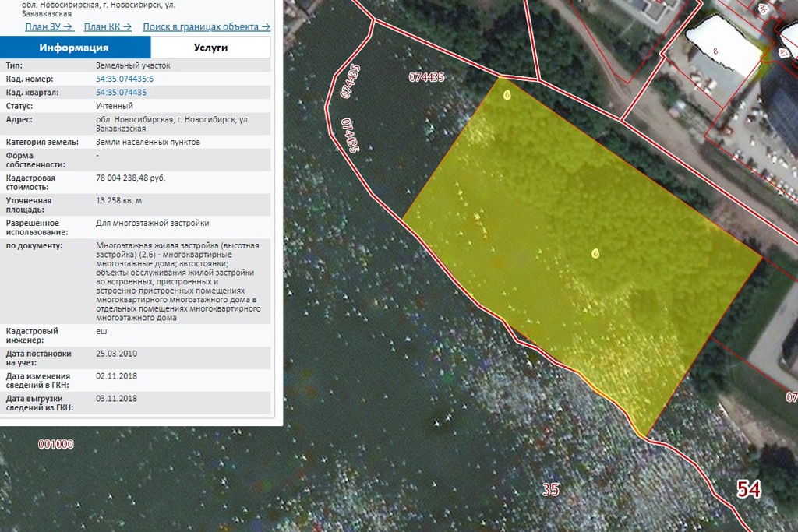This screenshot has height=532, width=798.
Task: Click the Для многоэтажной застройки usage value
Action: point(153,224)
